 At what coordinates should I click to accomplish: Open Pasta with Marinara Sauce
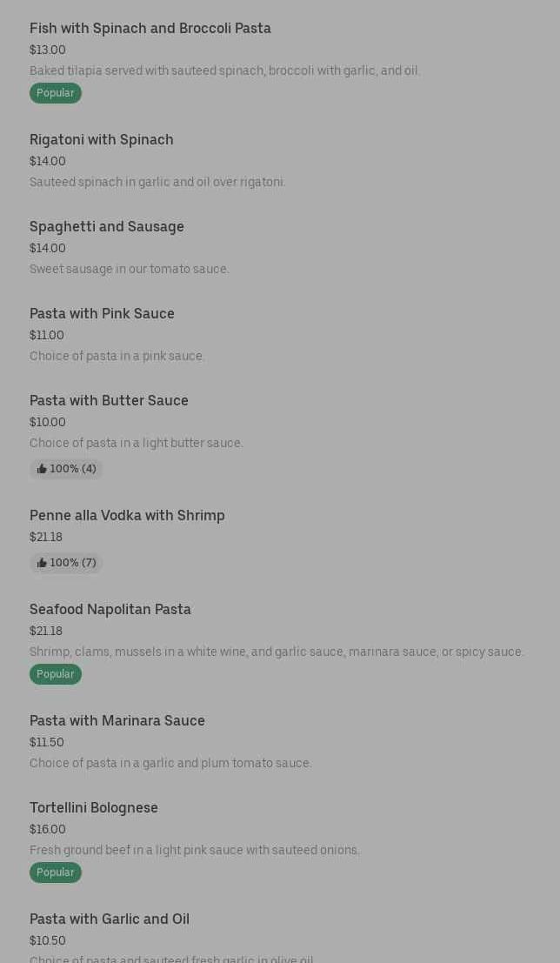point(117,720)
